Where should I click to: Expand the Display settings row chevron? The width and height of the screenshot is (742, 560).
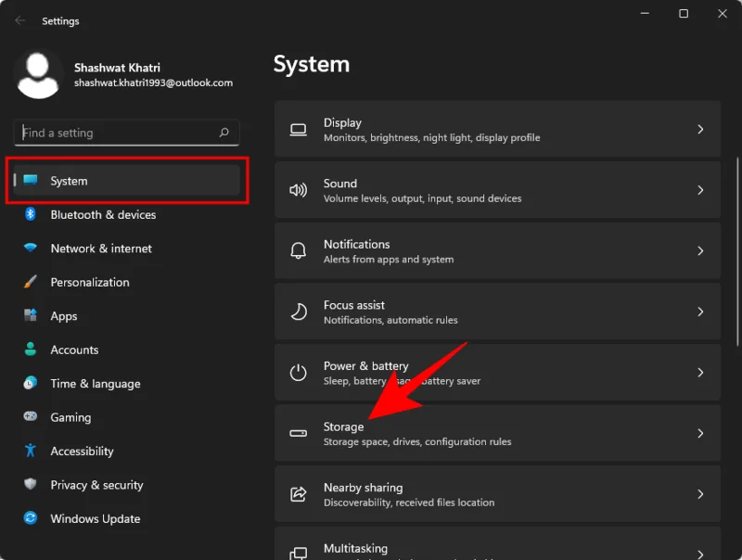click(701, 129)
